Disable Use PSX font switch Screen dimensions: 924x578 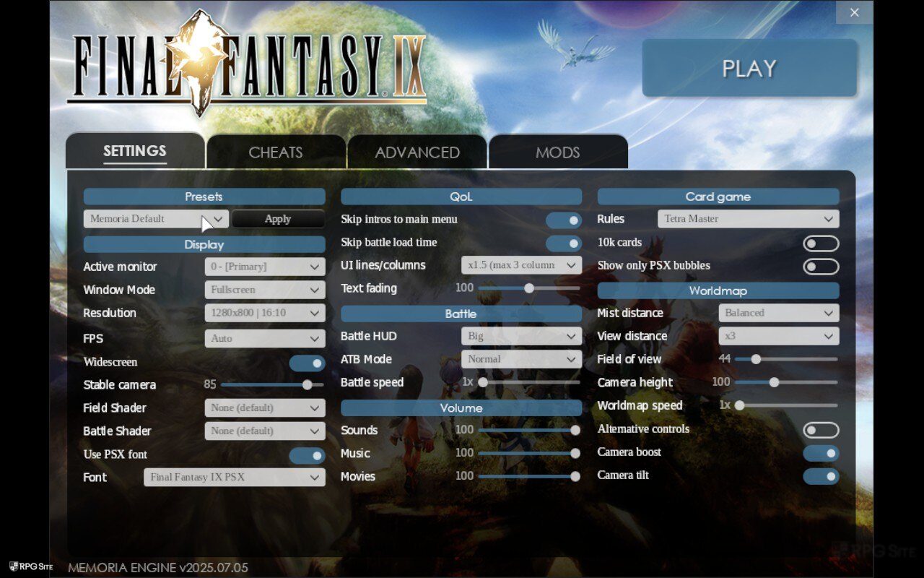click(x=307, y=455)
